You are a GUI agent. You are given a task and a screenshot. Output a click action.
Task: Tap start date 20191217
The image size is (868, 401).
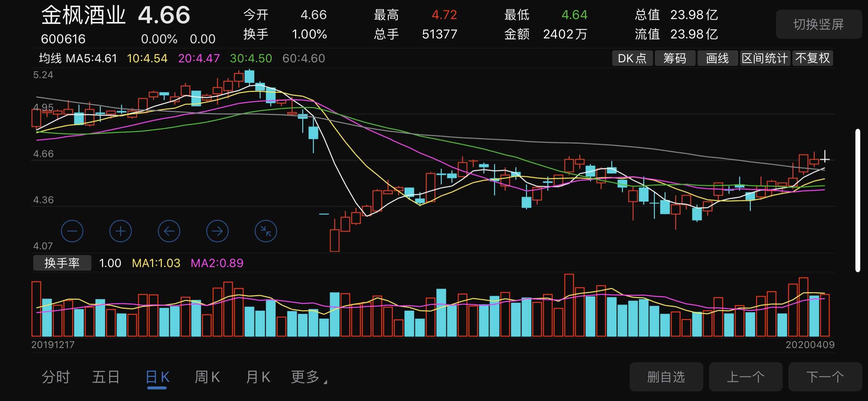pyautogui.click(x=53, y=345)
